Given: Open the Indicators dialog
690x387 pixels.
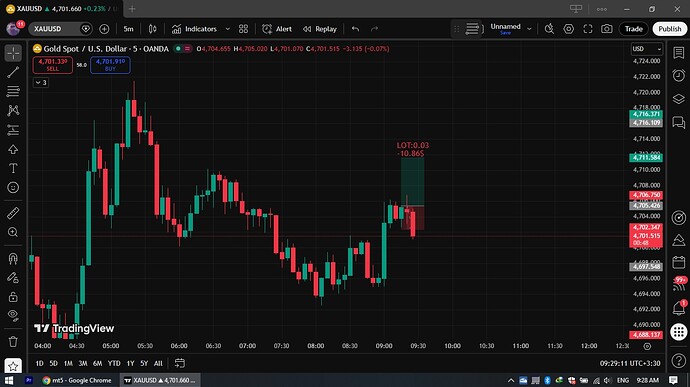Looking at the screenshot, I should [194, 29].
